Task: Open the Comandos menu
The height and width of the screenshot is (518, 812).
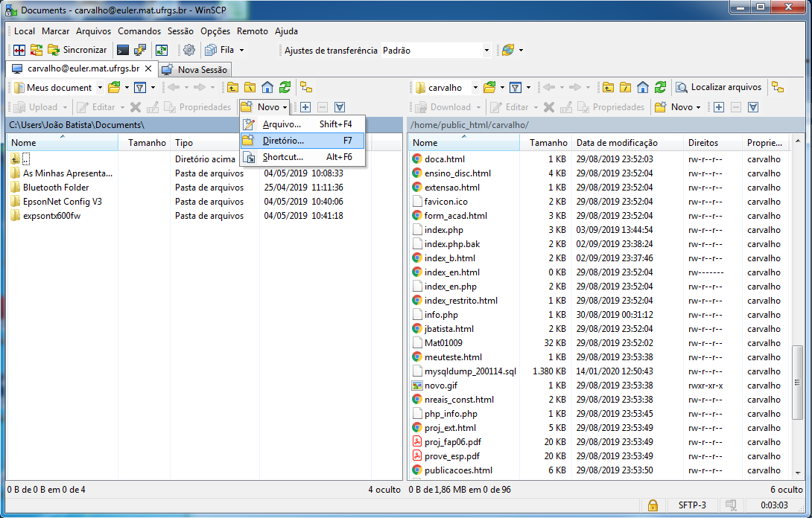Action: tap(139, 31)
